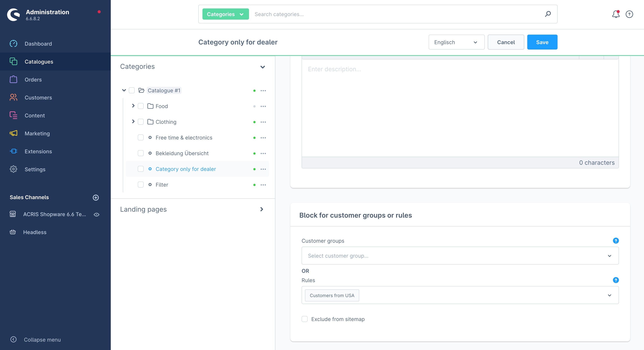Open the Englisch language dropdown

click(x=457, y=42)
